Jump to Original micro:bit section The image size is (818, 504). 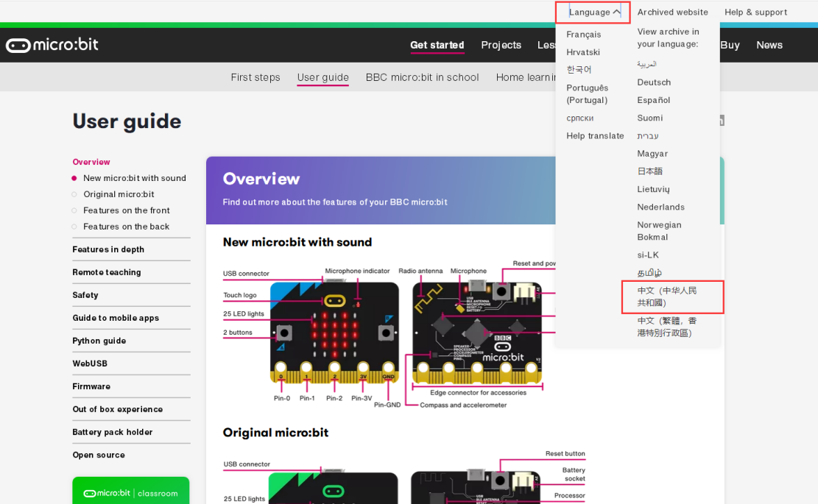coord(119,194)
